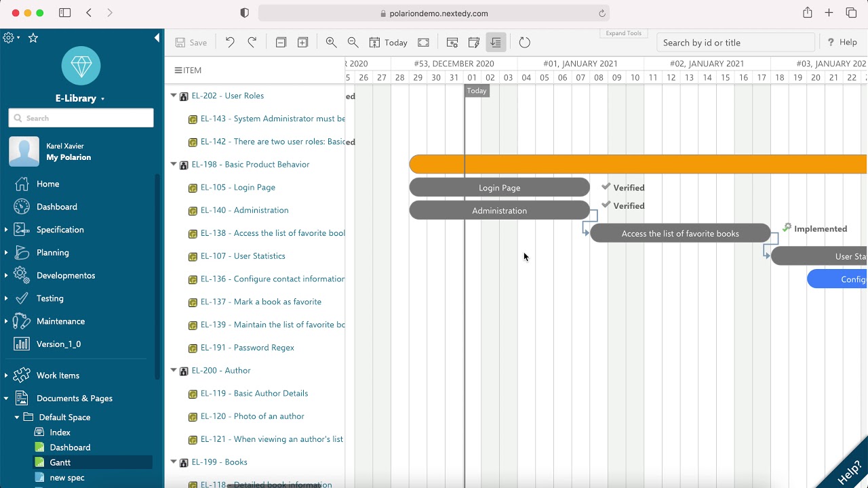Toggle full screen Gantt view
The width and height of the screenshot is (868, 488).
point(423,43)
